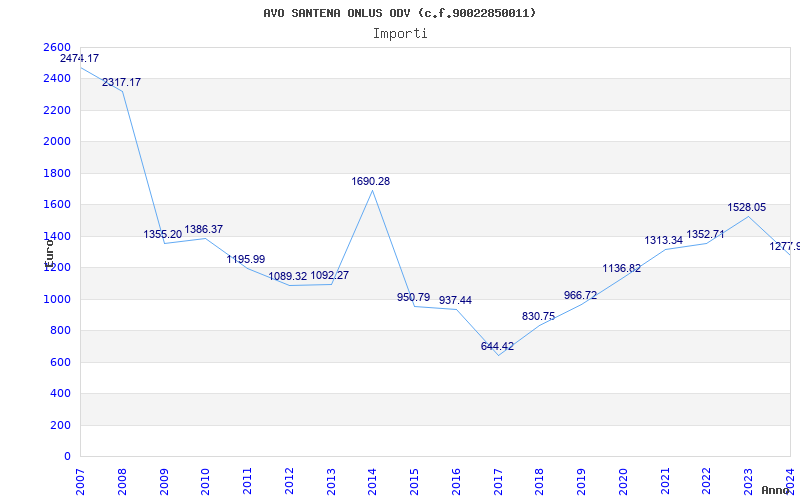Select the x-axis year 2018
Screen dimensions: 800x500
click(540, 481)
